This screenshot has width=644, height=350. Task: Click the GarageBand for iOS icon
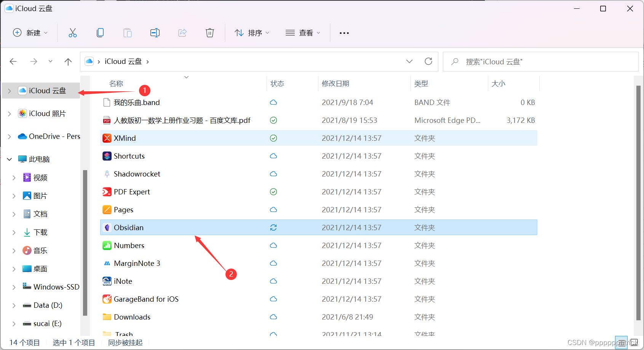point(107,299)
